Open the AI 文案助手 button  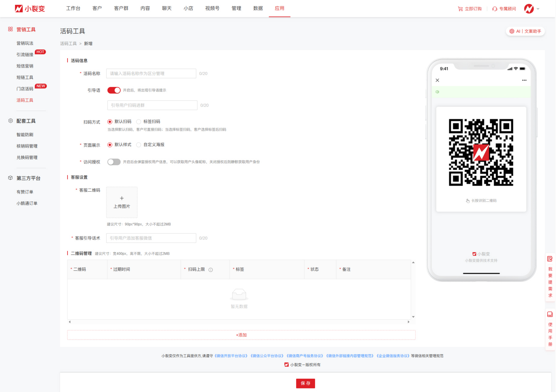525,31
